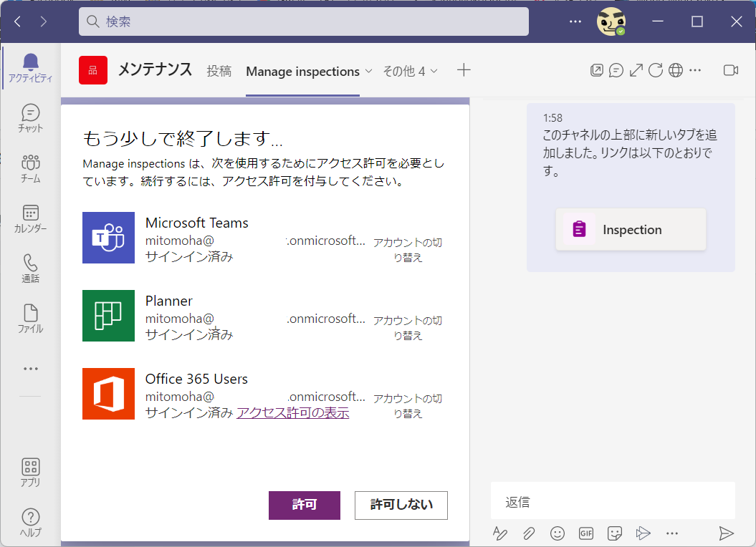756x547 pixels.
Task: Expand the tab with diagonal arrows icon
Action: (x=636, y=70)
